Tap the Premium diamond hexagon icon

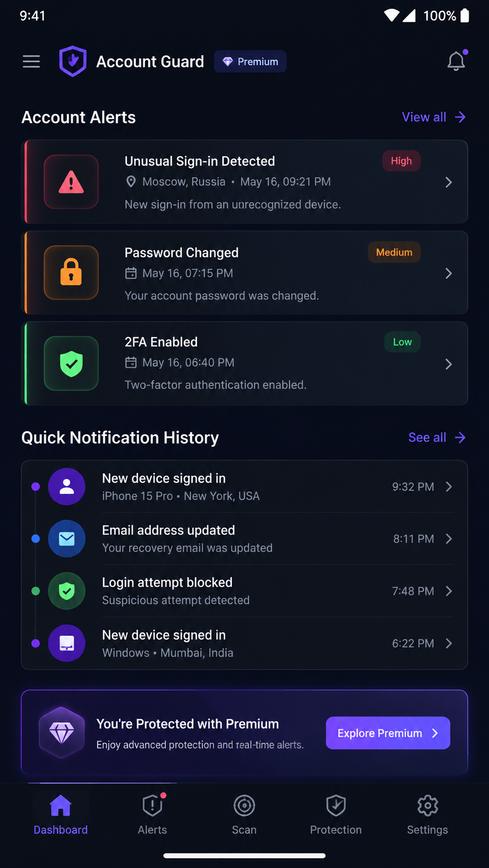[x=62, y=733]
